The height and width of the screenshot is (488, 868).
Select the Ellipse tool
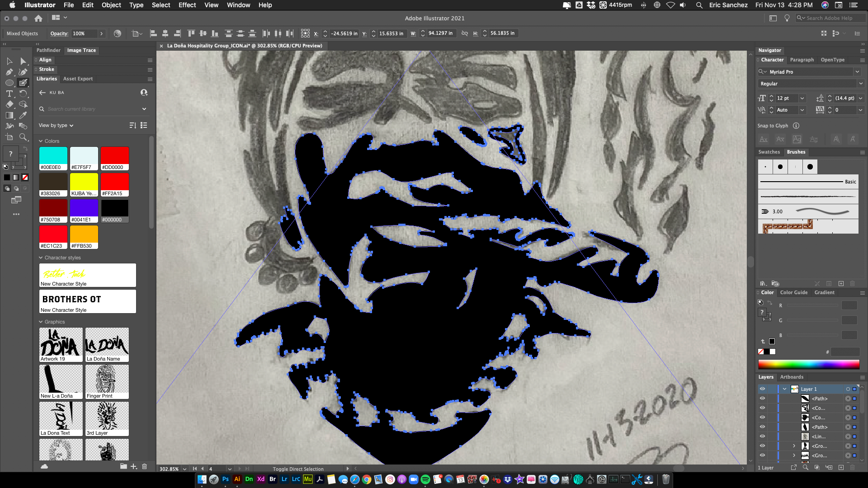click(9, 83)
